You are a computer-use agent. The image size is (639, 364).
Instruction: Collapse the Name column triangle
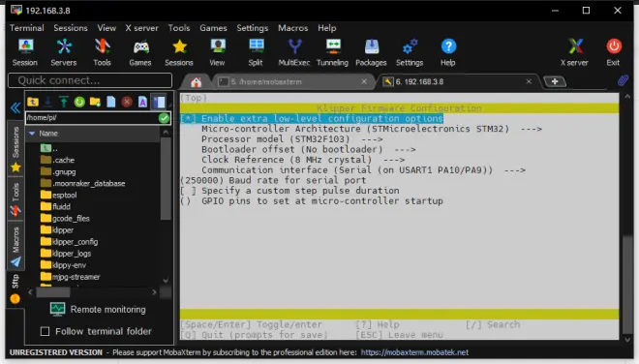pos(32,134)
